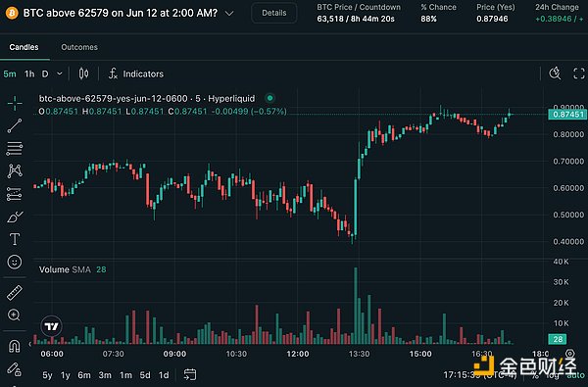Open the long position forecasting tool

point(15,194)
